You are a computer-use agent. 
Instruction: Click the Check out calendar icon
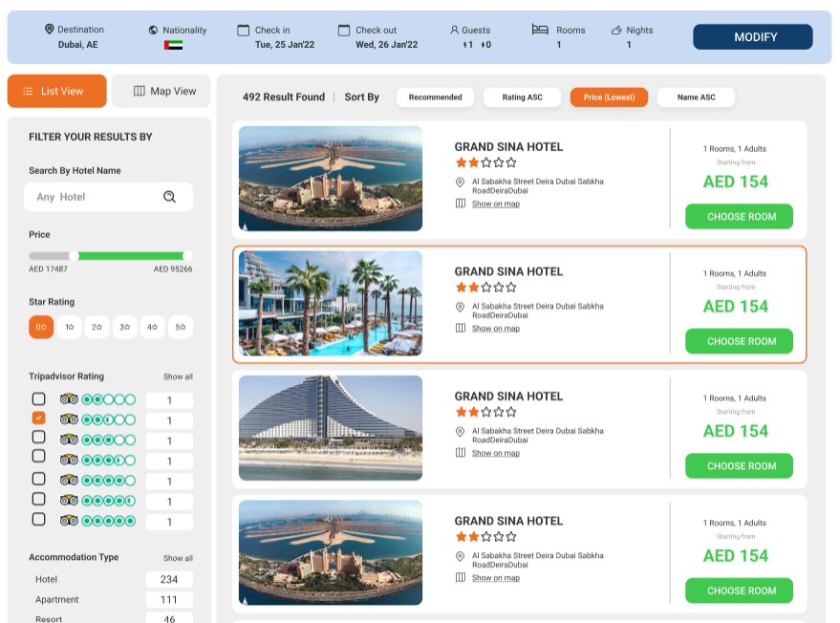(x=344, y=30)
